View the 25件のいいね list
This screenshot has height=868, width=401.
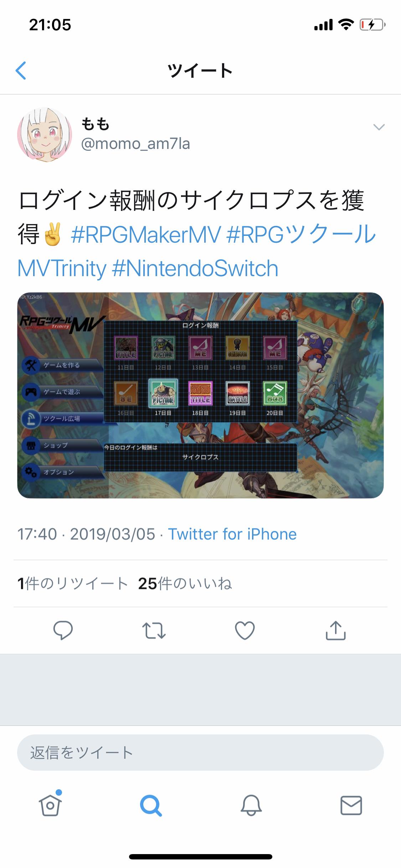tap(185, 584)
